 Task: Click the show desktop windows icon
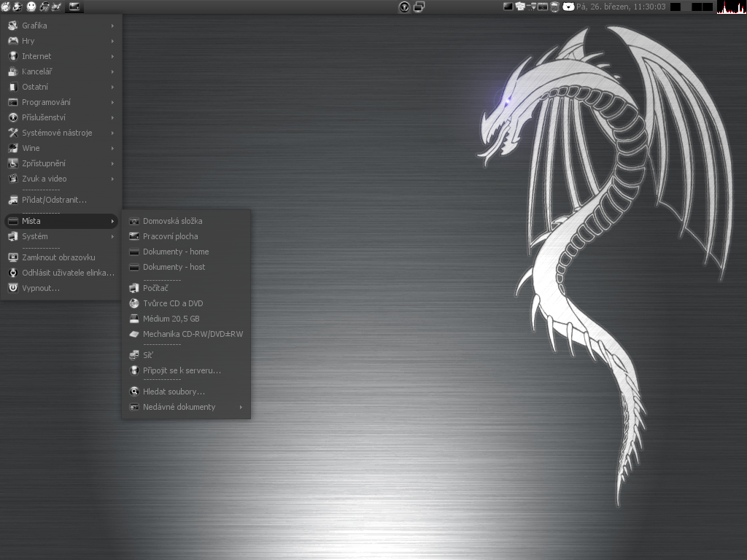pos(419,7)
